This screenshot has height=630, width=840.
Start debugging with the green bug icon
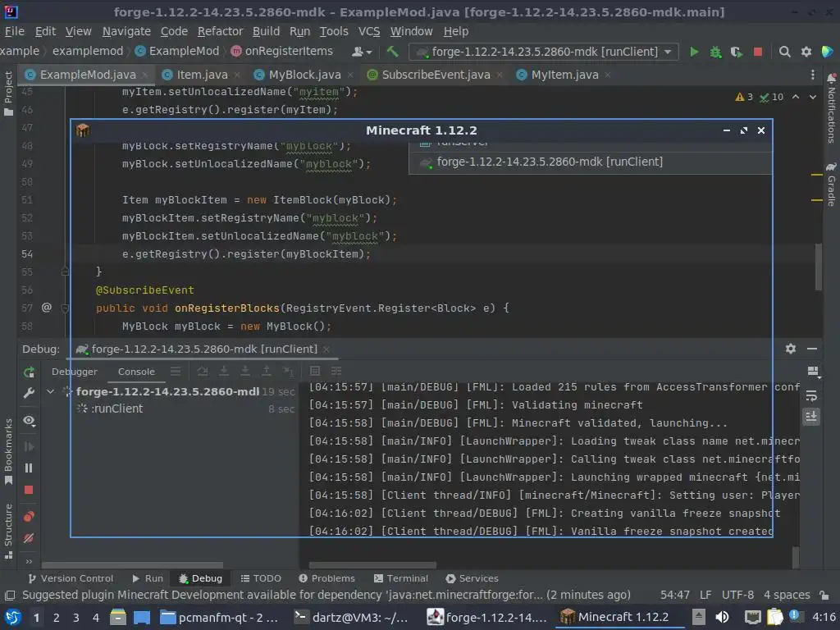(x=715, y=52)
